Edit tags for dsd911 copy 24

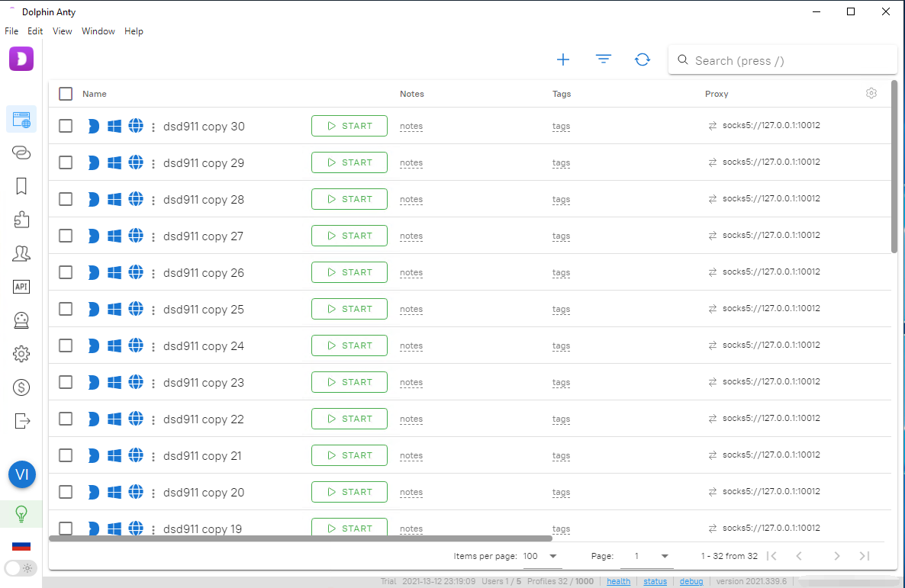[x=561, y=346]
